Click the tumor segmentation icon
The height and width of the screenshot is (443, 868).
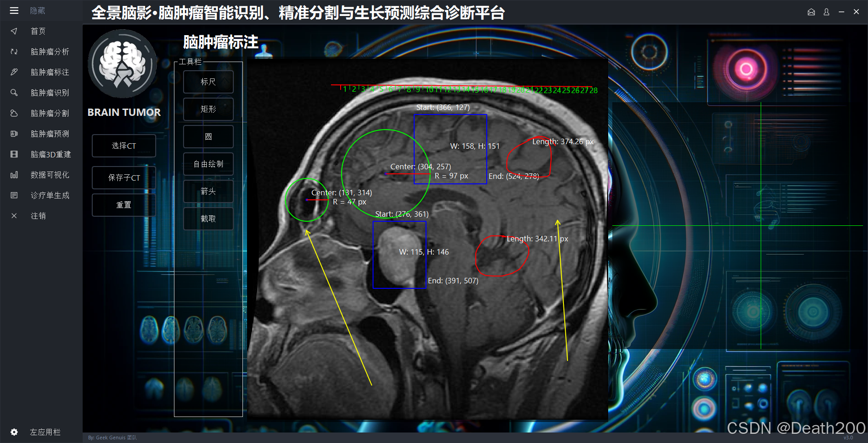(14, 113)
